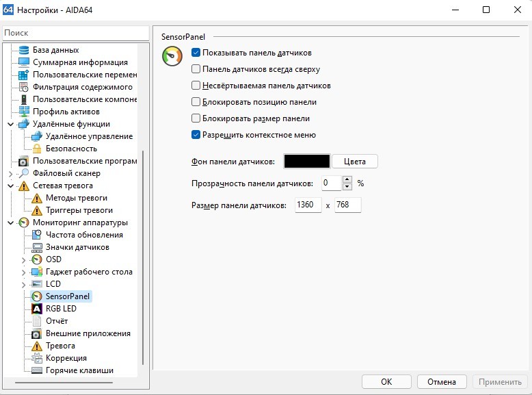Expand the LCD branch
The width and height of the screenshot is (532, 395).
23,285
